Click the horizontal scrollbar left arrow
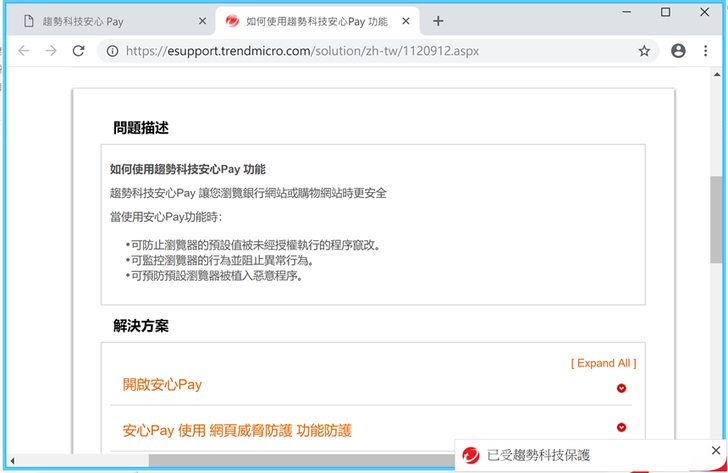Image resolution: width=728 pixels, height=473 pixels. click(x=13, y=460)
